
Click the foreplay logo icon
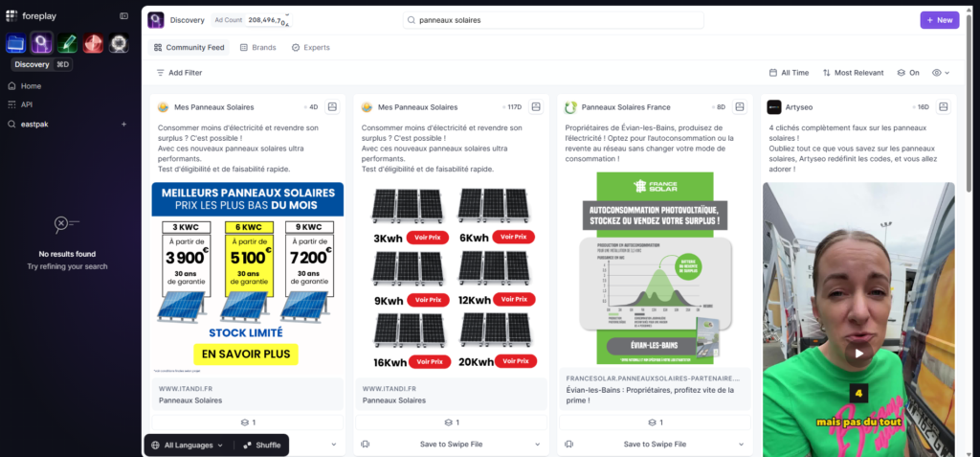pyautogui.click(x=11, y=15)
